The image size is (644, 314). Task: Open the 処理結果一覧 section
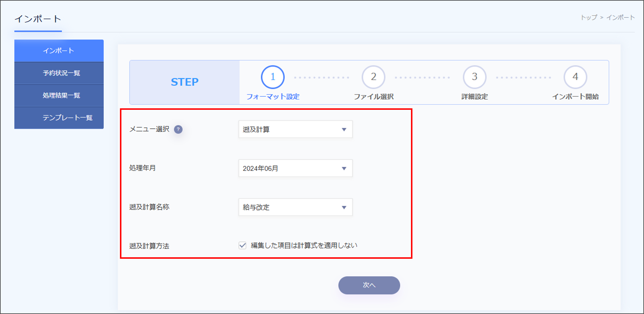(59, 95)
